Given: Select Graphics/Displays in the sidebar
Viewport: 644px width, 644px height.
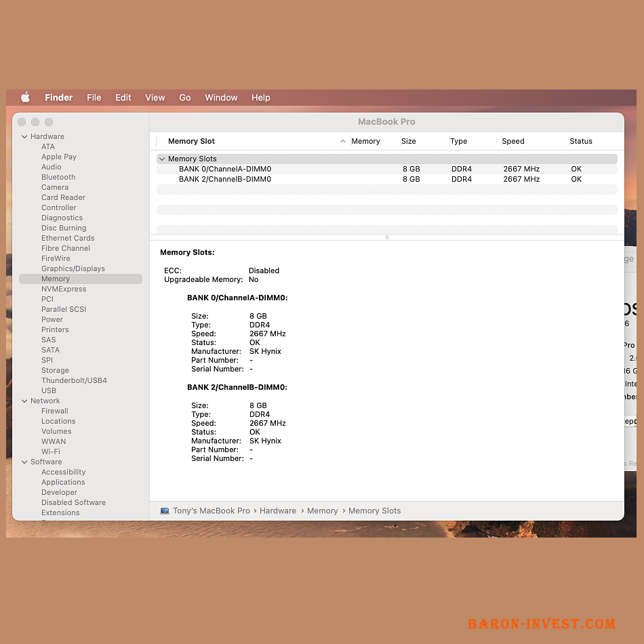Looking at the screenshot, I should coord(73,269).
